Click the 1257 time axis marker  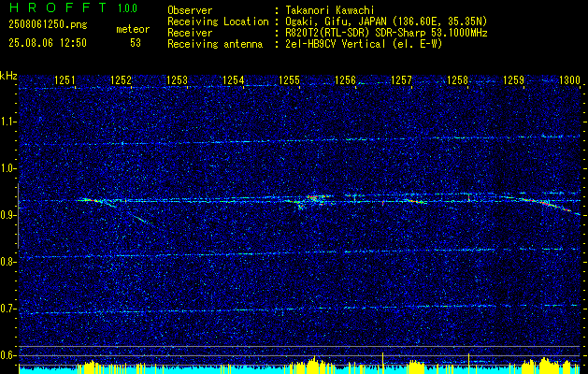click(401, 80)
